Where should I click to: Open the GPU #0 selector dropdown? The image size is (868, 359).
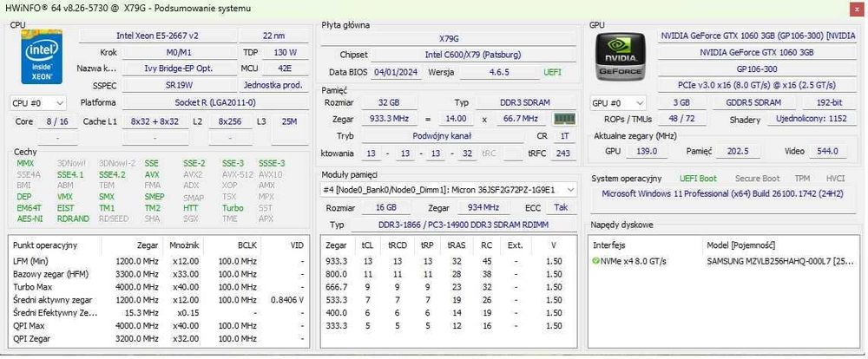(x=618, y=103)
